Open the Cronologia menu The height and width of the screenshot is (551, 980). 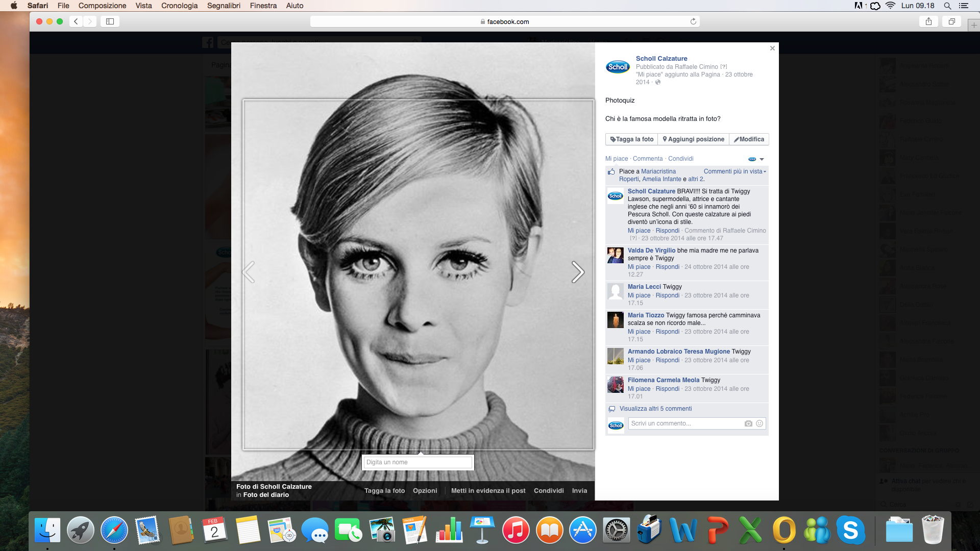coord(179,6)
